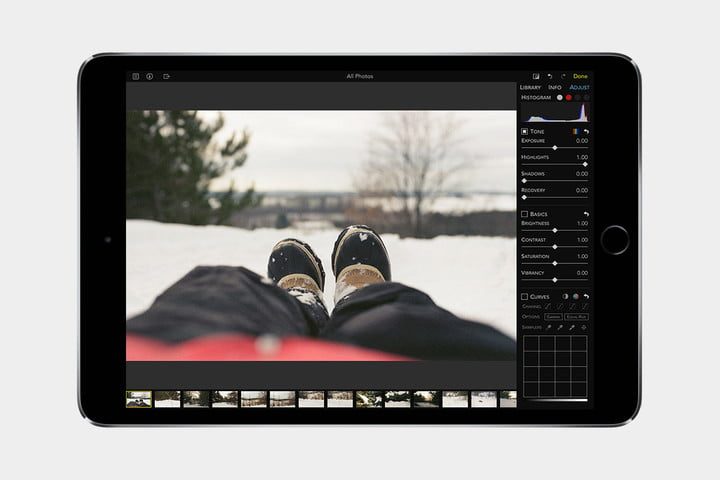The height and width of the screenshot is (480, 720).
Task: Tap the share/export icon in the top-left toolbar
Action: 166,77
